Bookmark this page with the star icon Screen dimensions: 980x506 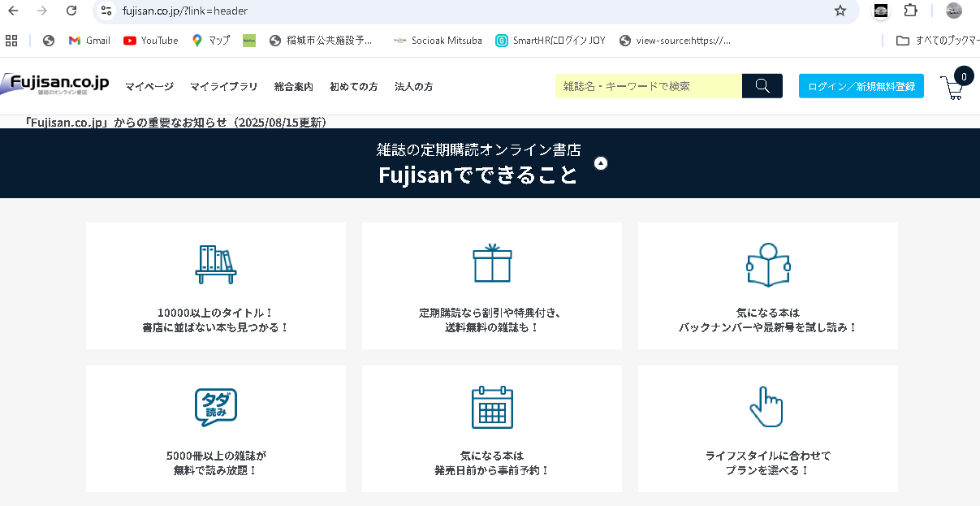[x=840, y=11]
